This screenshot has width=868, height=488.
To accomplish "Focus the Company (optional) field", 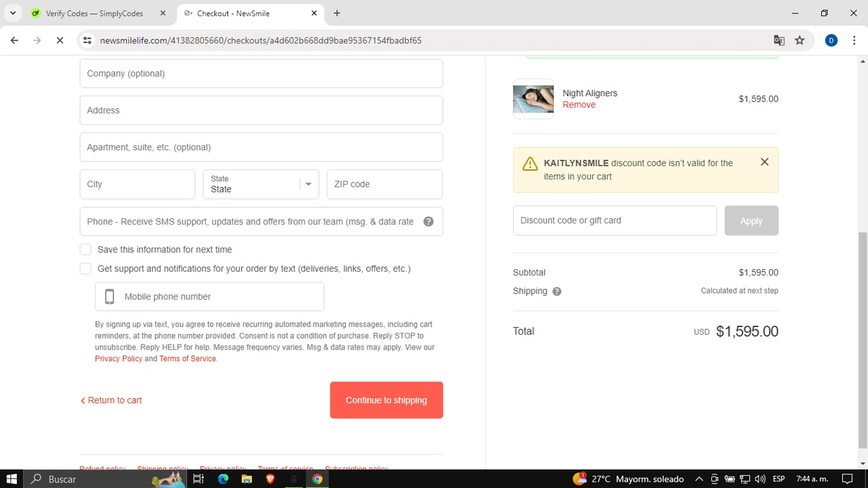I will 261,74.
